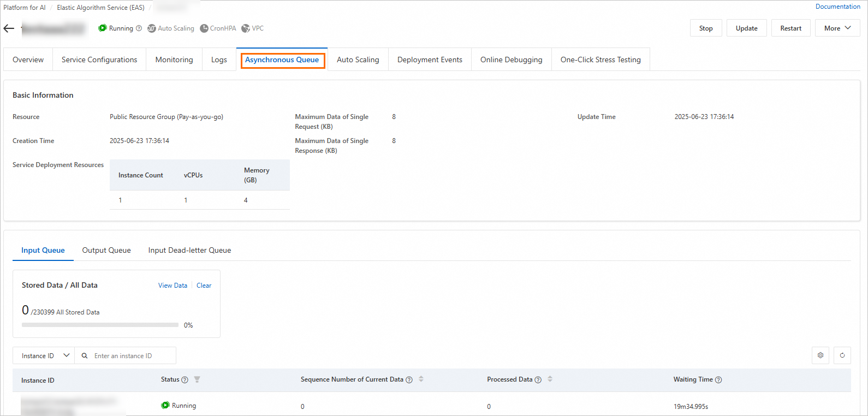The image size is (868, 416).
Task: Click the Stop button
Action: tap(706, 28)
